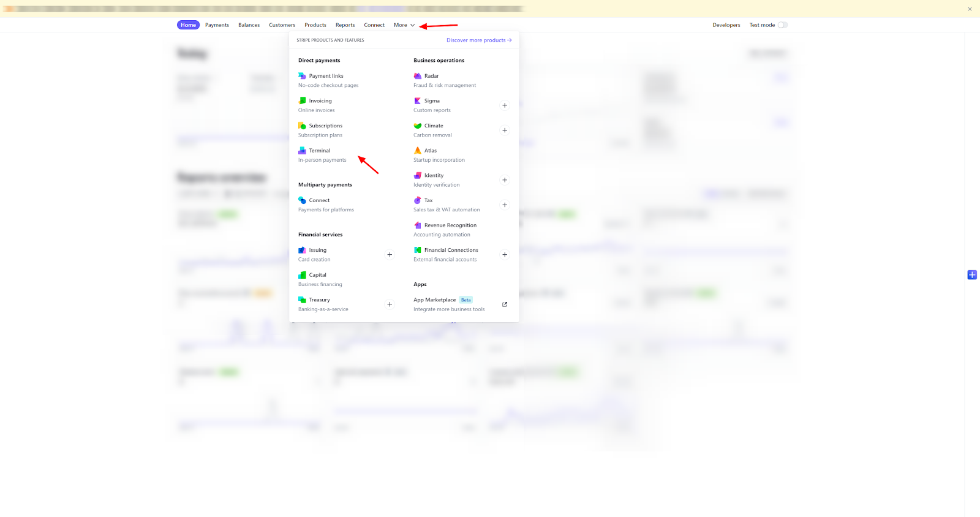Screen dimensions: 980x517
Task: Click the Treasury icon
Action: pyautogui.click(x=302, y=300)
